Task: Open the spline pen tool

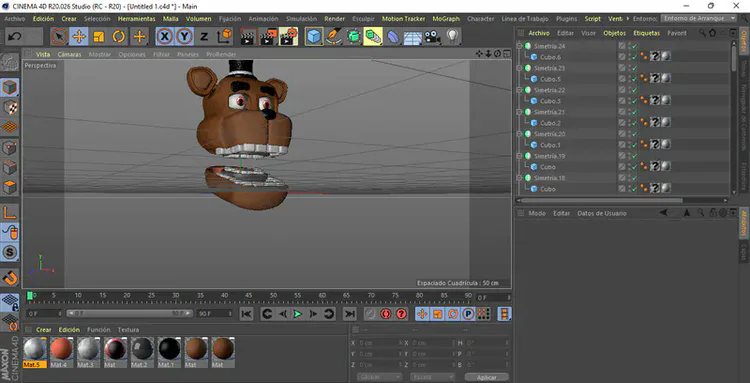Action: tap(334, 36)
